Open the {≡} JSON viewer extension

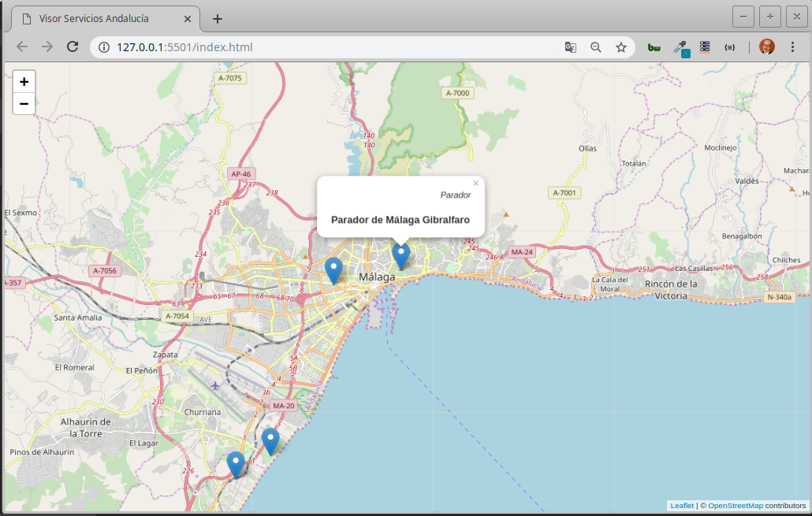(729, 46)
